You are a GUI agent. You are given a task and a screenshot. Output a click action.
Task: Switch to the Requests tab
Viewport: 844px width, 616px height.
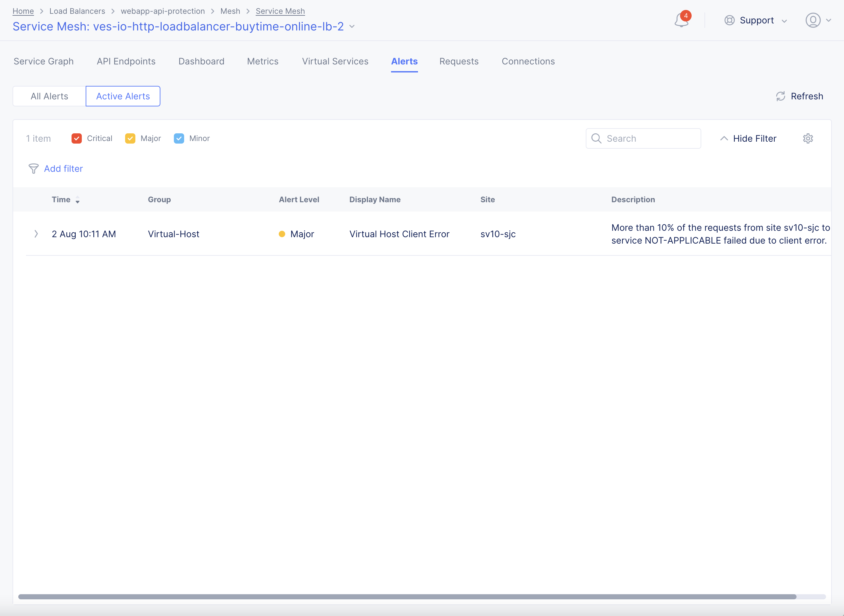(458, 61)
